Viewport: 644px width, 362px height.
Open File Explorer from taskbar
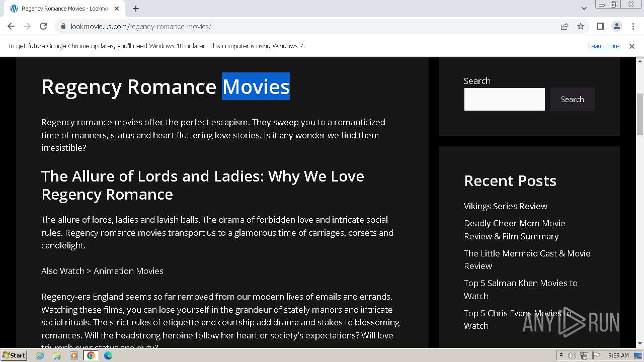click(57, 355)
